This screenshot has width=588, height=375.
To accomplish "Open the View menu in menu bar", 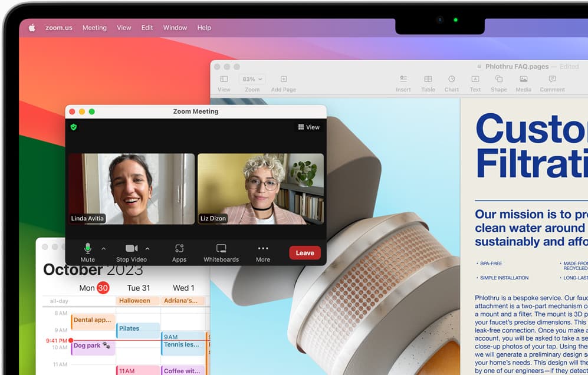I will tap(124, 28).
